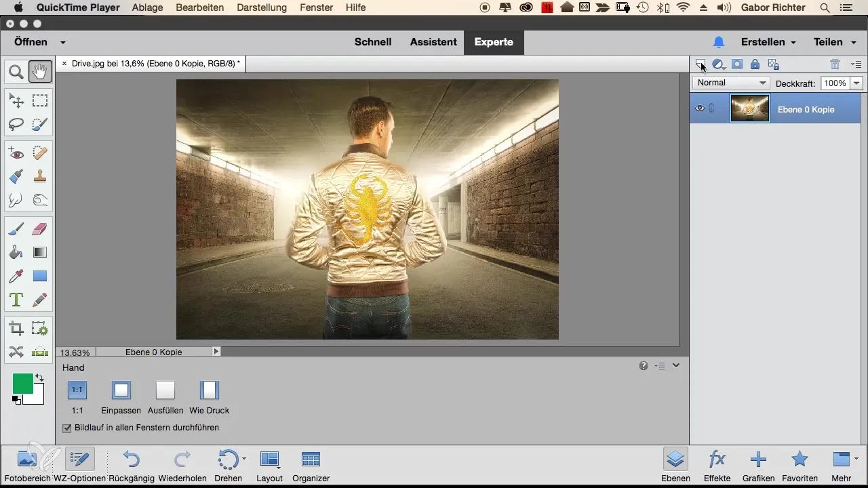Select the Spot Healing bandage tool
Image resolution: width=868 pixels, height=488 pixels.
point(40,153)
